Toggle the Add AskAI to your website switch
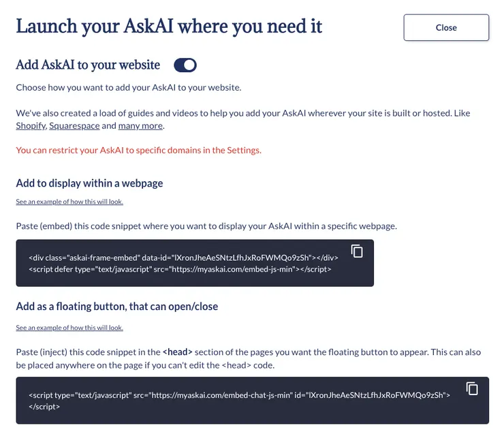 [185, 65]
